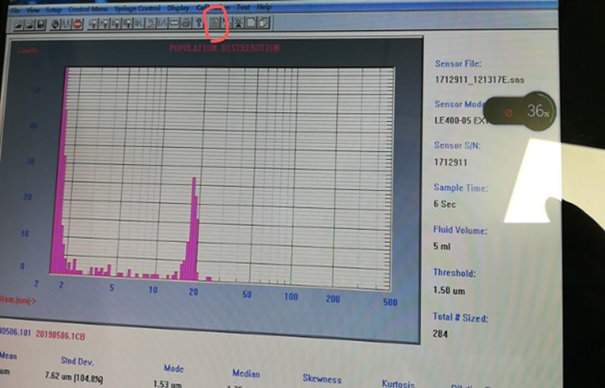This screenshot has width=605, height=388.
Task: Tap the red record dot beside 36x
Action: click(x=509, y=113)
